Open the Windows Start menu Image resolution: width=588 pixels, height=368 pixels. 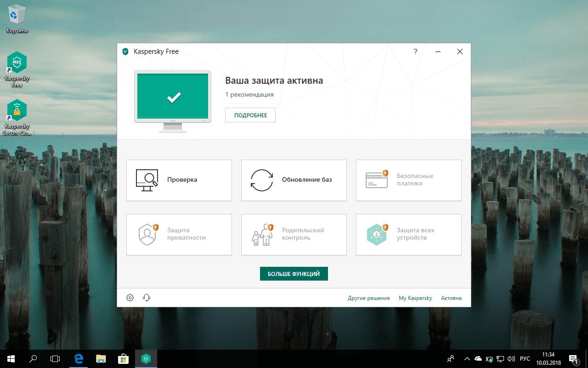click(x=11, y=358)
